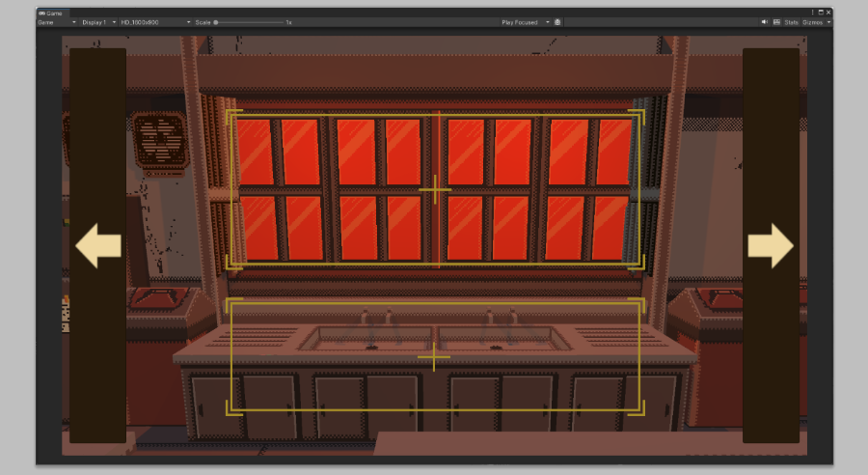This screenshot has height=475, width=868.
Task: Click the left arrow navigation icon
Action: [x=98, y=246]
